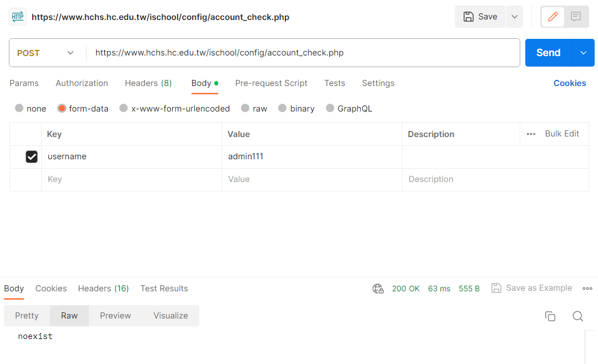Viewport: 598px width, 364px height.
Task: Click the noexist response text
Action: click(x=35, y=336)
